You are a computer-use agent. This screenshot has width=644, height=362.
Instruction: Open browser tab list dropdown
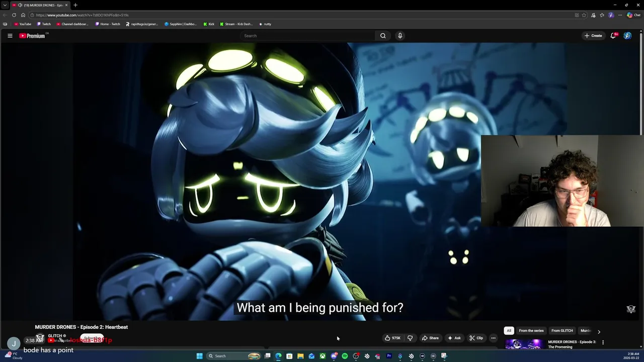coord(5,5)
